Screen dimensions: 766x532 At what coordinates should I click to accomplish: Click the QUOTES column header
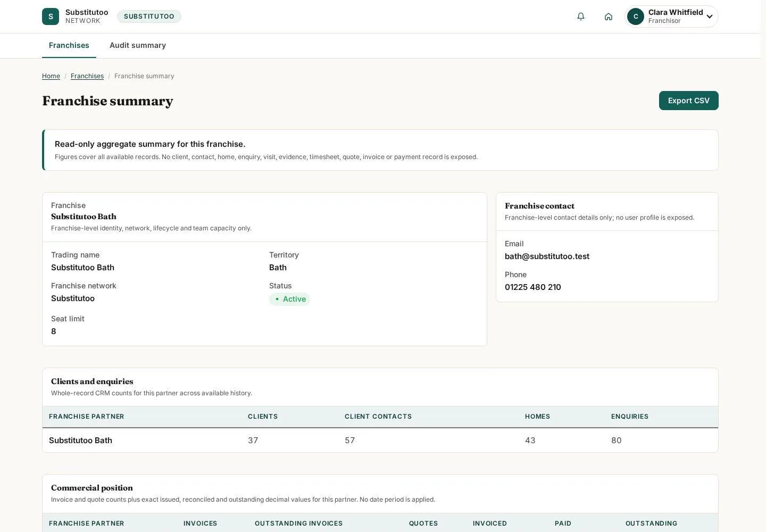click(x=423, y=523)
